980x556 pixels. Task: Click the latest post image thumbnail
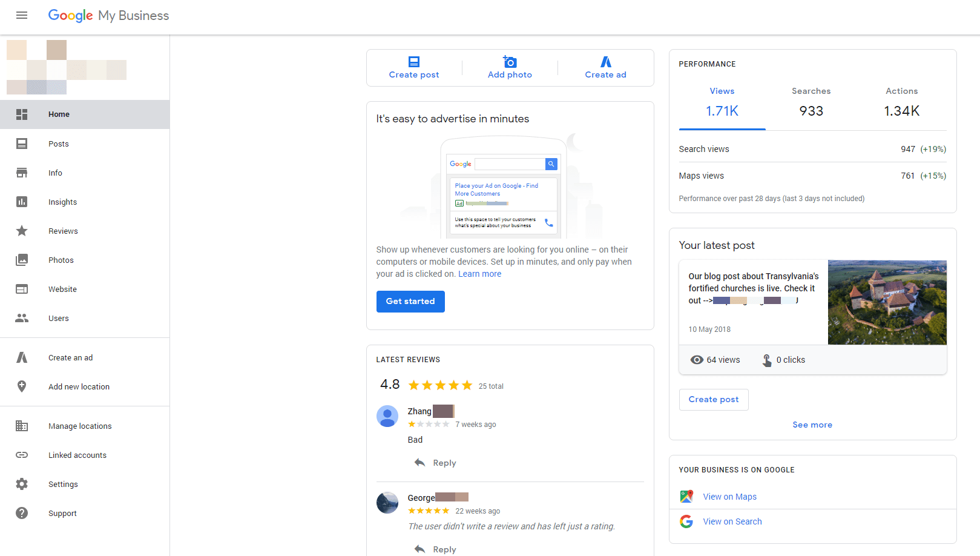pos(887,302)
